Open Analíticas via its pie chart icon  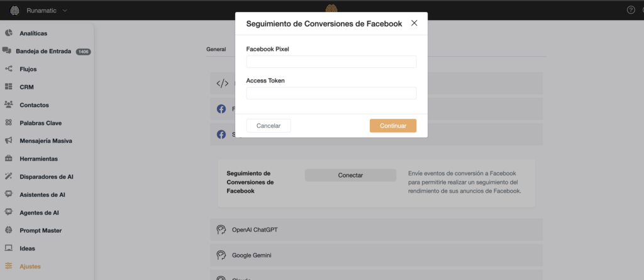point(9,33)
